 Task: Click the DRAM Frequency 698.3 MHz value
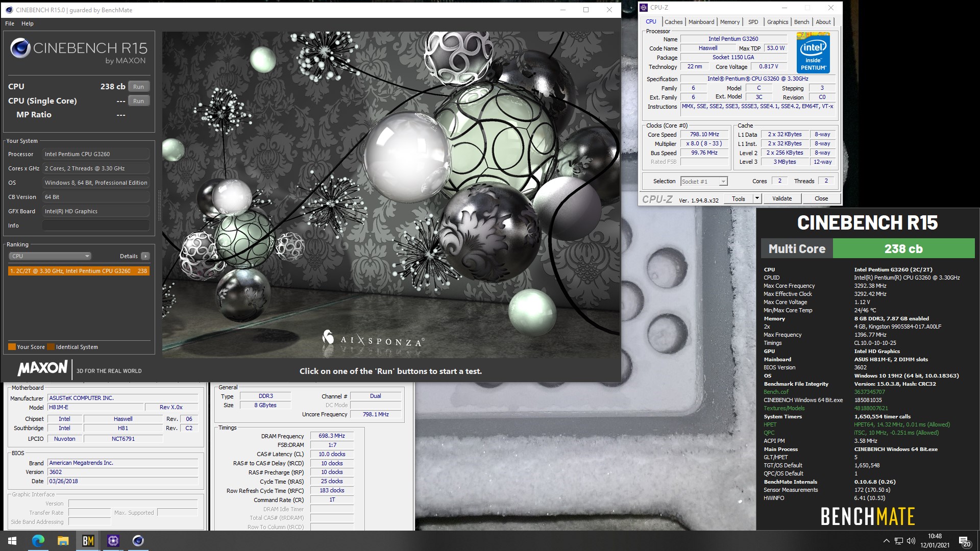pyautogui.click(x=332, y=436)
